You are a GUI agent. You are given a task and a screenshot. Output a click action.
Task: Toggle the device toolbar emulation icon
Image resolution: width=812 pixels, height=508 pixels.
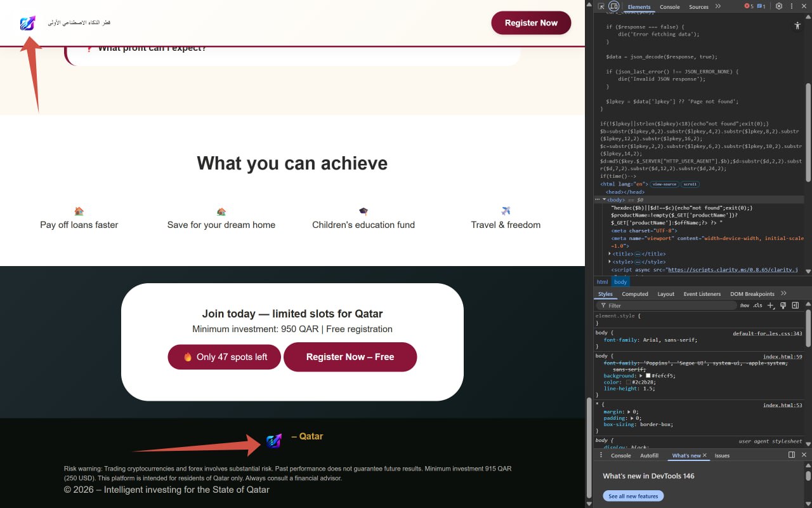click(613, 6)
